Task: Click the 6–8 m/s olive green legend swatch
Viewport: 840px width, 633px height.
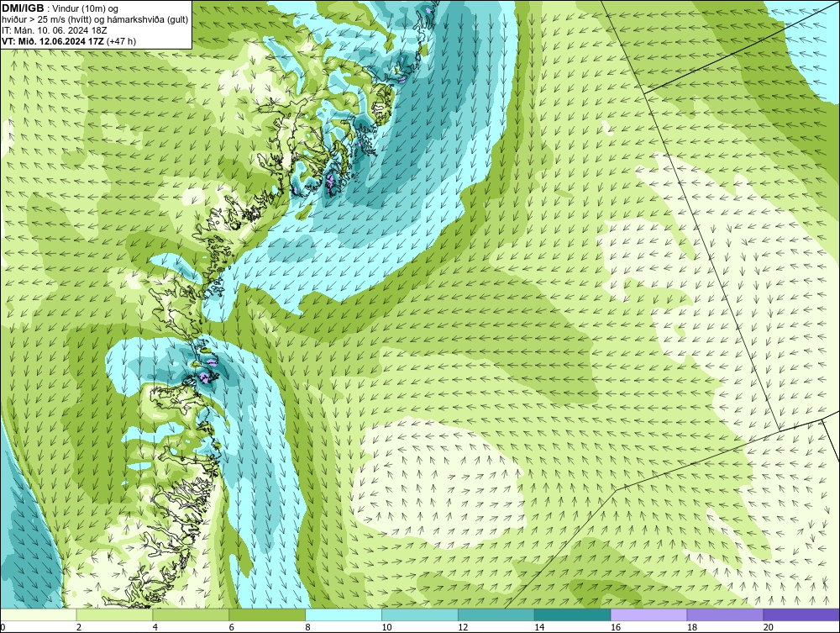Action: tap(267, 615)
